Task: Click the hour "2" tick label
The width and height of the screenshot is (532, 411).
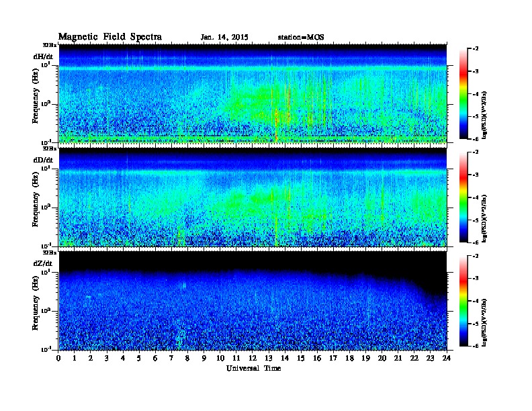Action: coord(91,358)
